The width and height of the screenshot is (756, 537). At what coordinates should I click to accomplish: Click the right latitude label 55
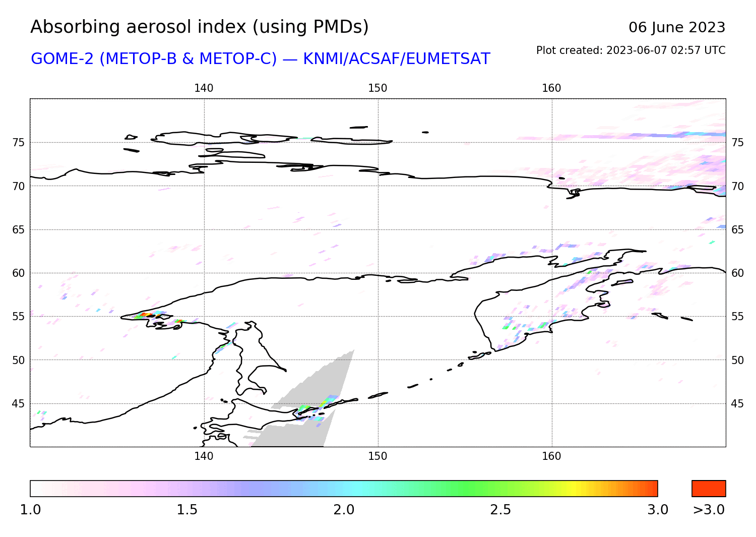click(737, 317)
